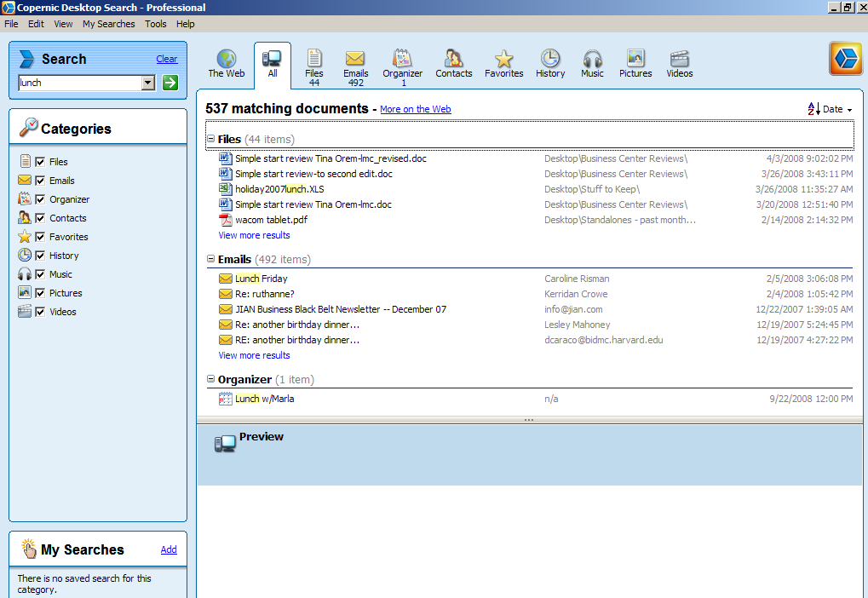Open the Contacts people icon in toolbar
The width and height of the screenshot is (868, 598).
[453, 58]
